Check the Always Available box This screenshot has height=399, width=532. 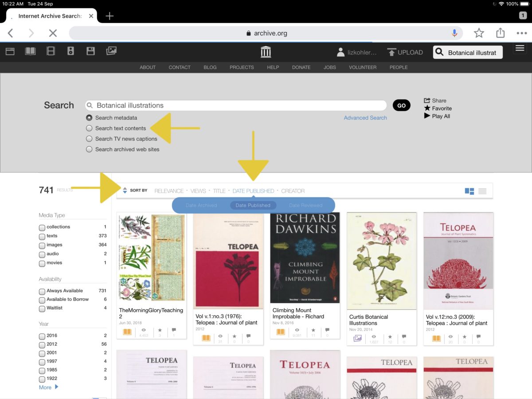coord(42,291)
